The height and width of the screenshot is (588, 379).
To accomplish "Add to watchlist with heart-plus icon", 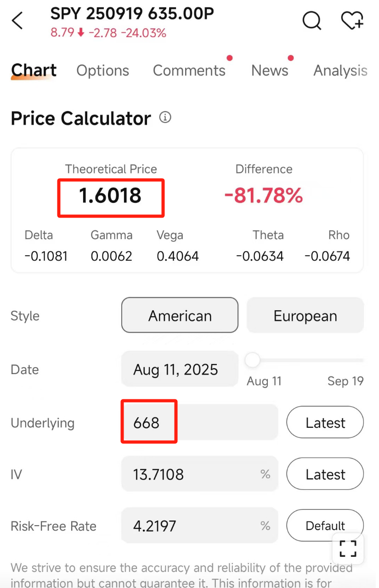I will 352,21.
